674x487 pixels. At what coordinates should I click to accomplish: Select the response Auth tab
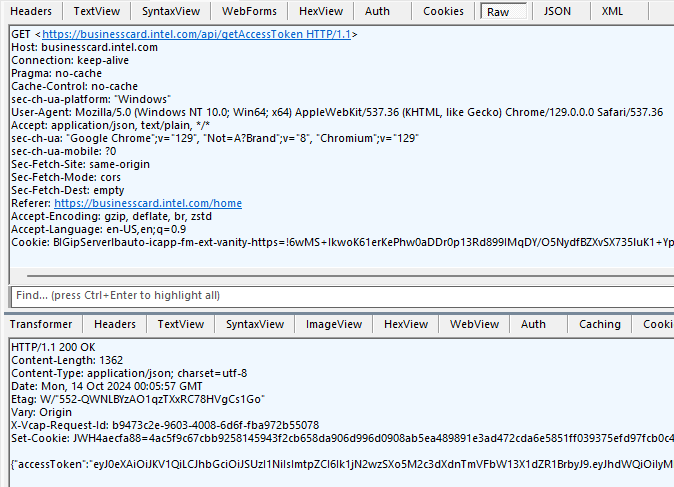click(x=533, y=324)
